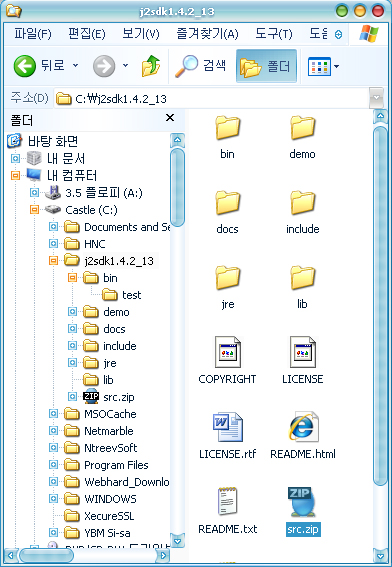The width and height of the screenshot is (392, 567).
Task: Open the Views dropdown arrow
Action: click(337, 66)
